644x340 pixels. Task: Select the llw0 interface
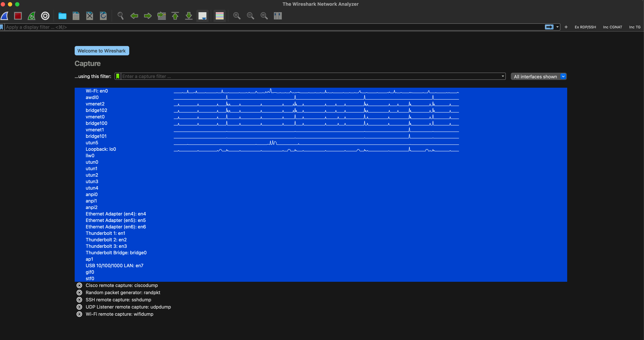[321, 156]
